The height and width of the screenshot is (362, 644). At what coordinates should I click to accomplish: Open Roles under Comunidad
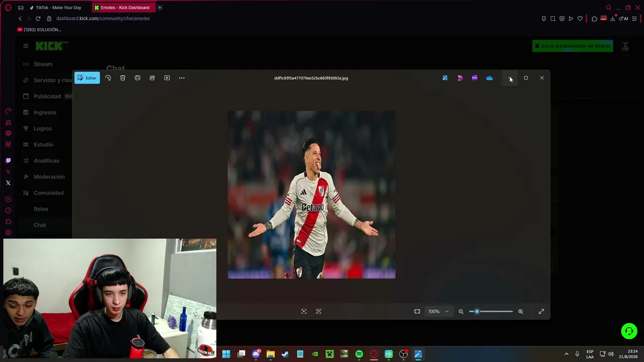pos(41,209)
